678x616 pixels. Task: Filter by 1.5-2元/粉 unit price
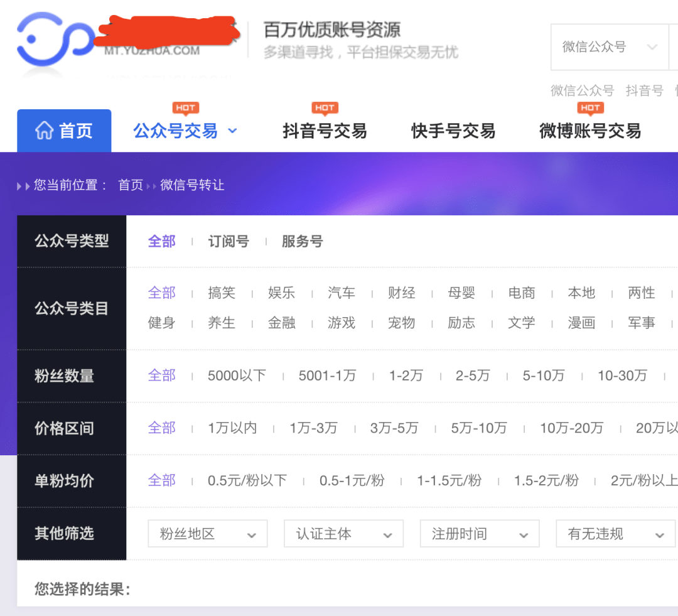click(x=547, y=480)
